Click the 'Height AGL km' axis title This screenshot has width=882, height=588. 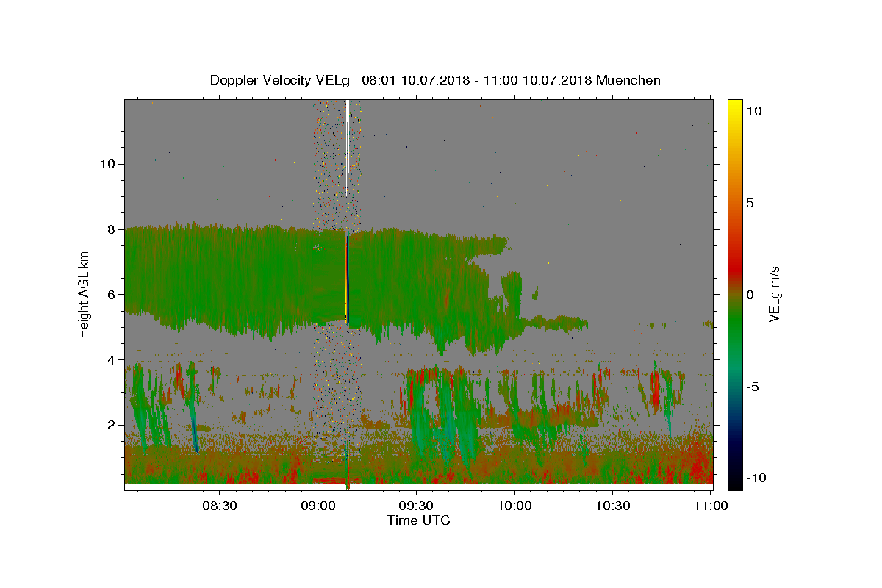click(x=85, y=294)
